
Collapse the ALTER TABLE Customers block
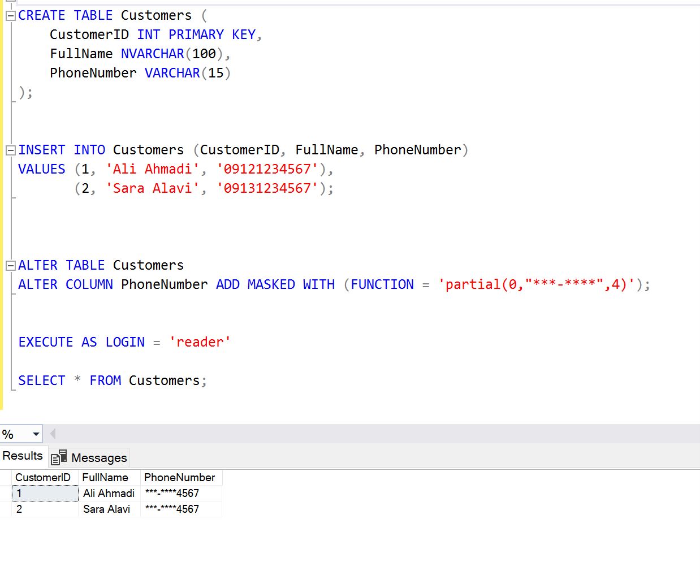10,266
